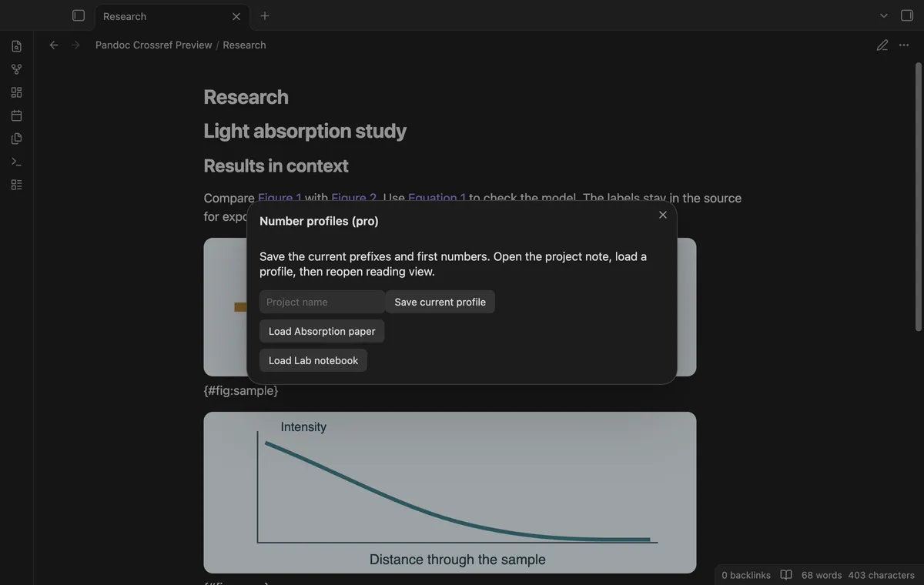This screenshot has height=585, width=924.
Task: Open daily note calendar icon
Action: [x=16, y=115]
